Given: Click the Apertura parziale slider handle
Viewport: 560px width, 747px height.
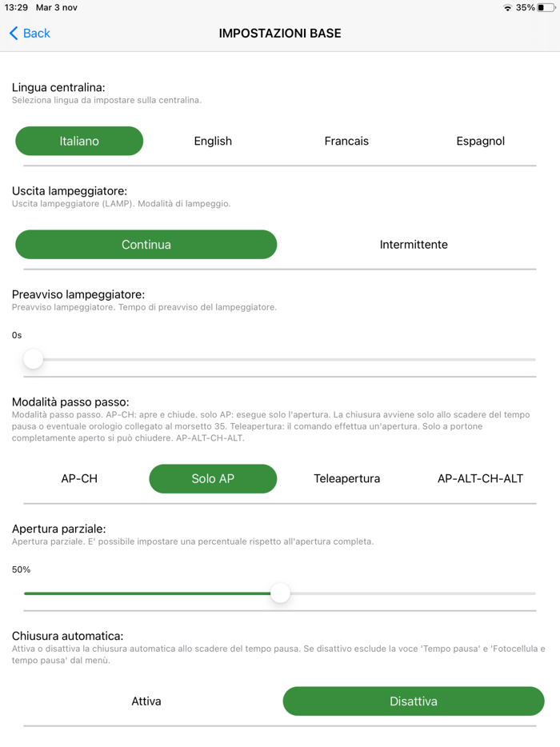Looking at the screenshot, I should tap(281, 593).
